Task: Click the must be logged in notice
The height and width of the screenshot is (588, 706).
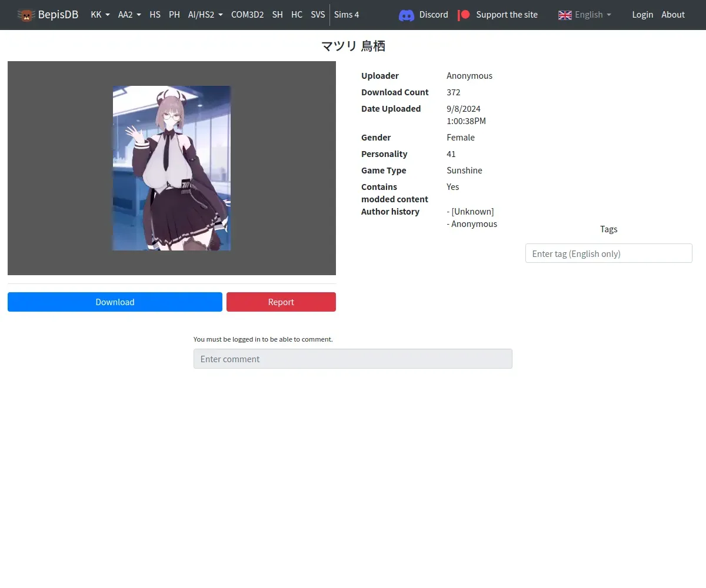Action: click(x=263, y=339)
